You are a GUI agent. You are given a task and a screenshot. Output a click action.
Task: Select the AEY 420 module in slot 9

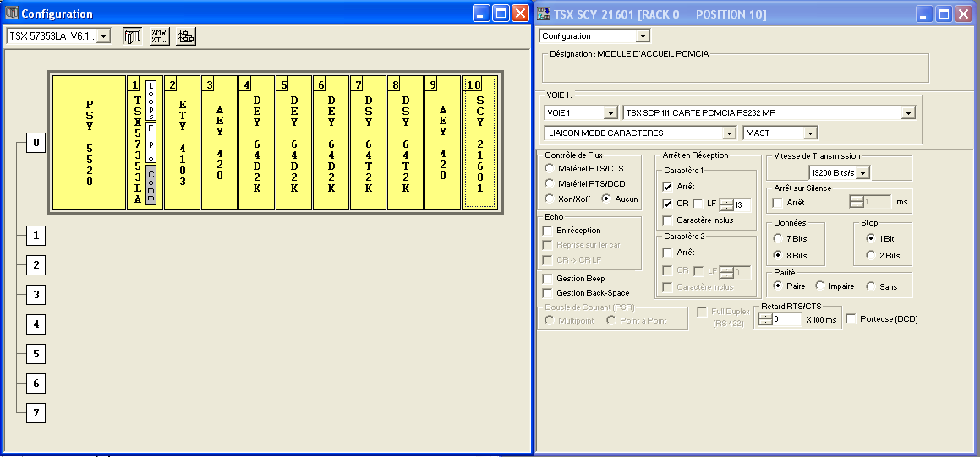tap(442, 142)
